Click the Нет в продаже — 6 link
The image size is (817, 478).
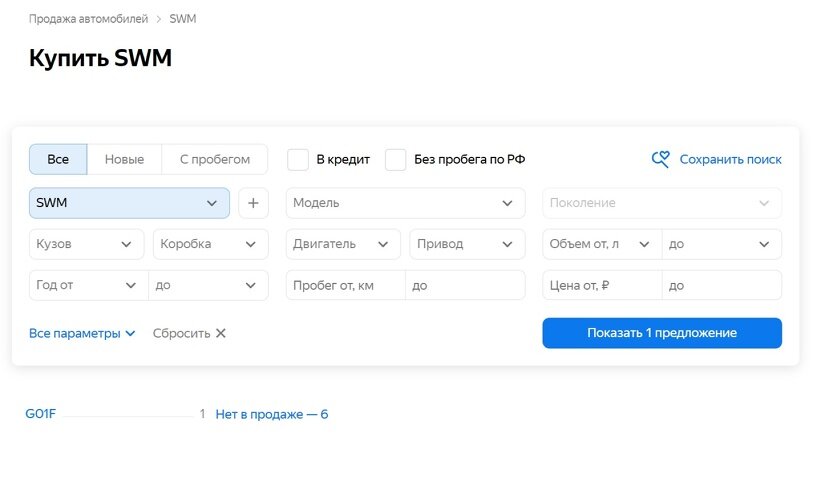(x=271, y=414)
